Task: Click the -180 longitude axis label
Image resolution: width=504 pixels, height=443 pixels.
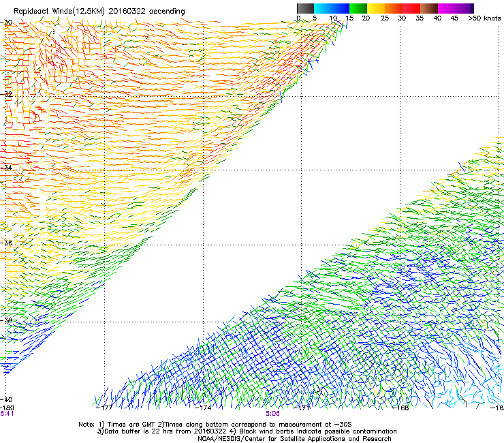Action: tap(7, 408)
